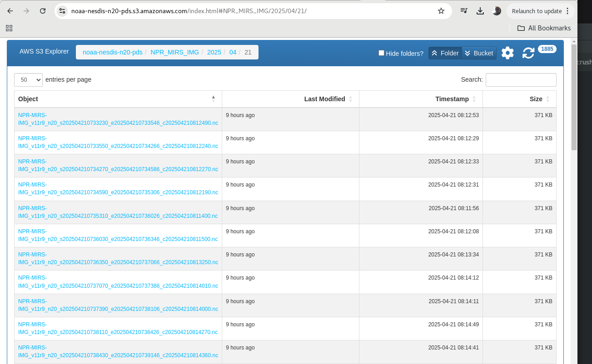Go to NPR_MIRS_IMG breadcrumb folder
Viewport: 592px width, 364px height.
click(x=175, y=52)
